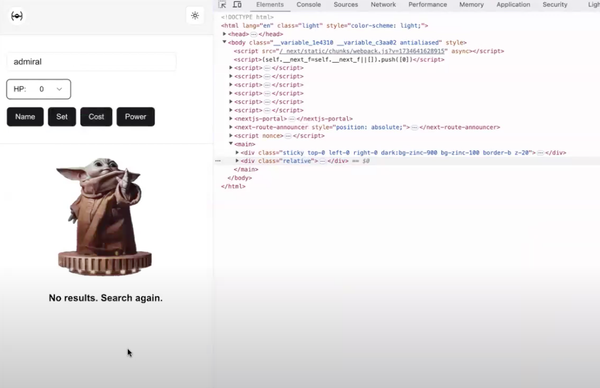The image size is (600, 388).
Task: Switch to the Console tab
Action: pos(308,5)
